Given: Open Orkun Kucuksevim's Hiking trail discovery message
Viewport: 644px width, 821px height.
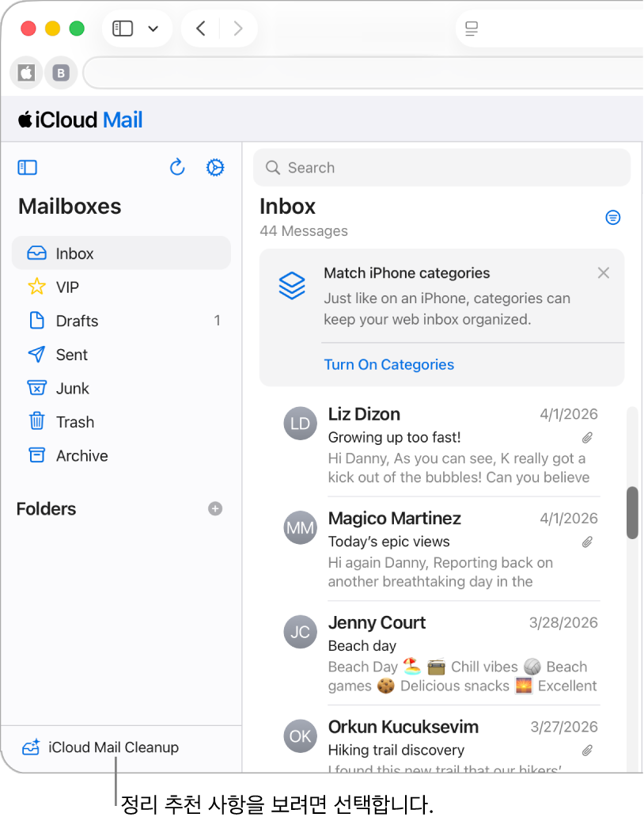Looking at the screenshot, I should pyautogui.click(x=441, y=746).
